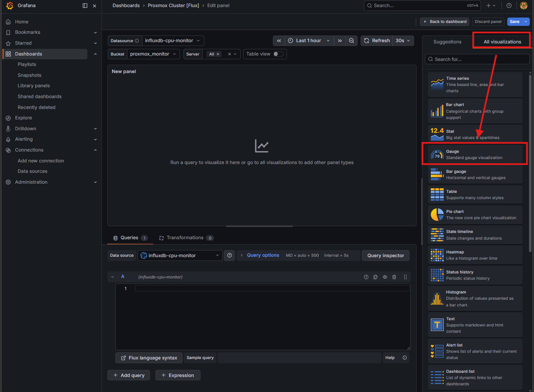The height and width of the screenshot is (392, 534).
Task: Remove the All tag from Server filter
Action: (x=218, y=54)
